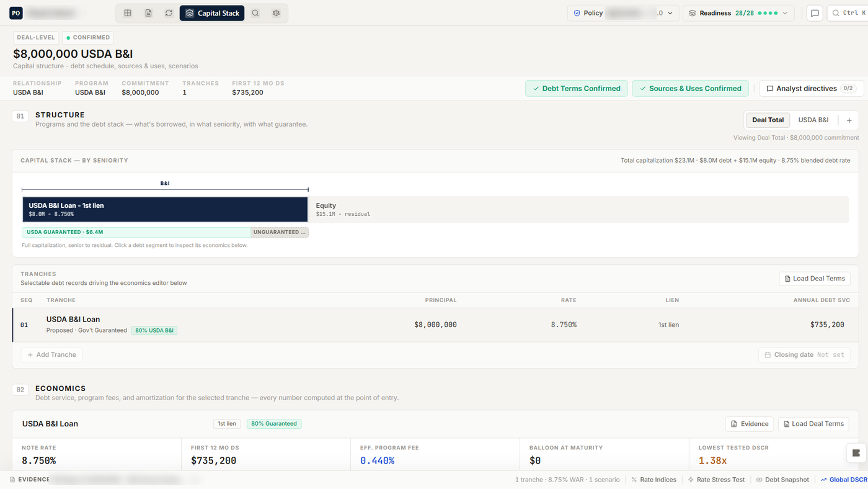Open the Policy dropdown
868x489 pixels.
click(x=623, y=13)
